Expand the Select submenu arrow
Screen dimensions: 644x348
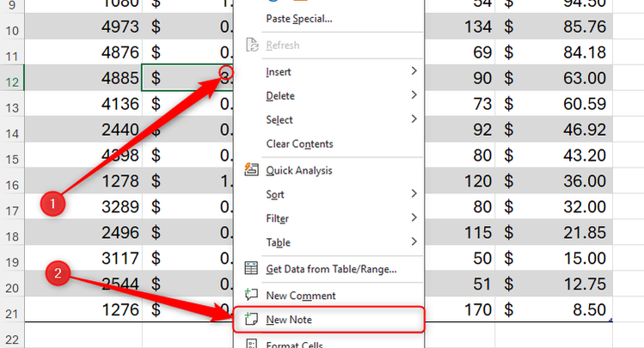click(x=414, y=119)
